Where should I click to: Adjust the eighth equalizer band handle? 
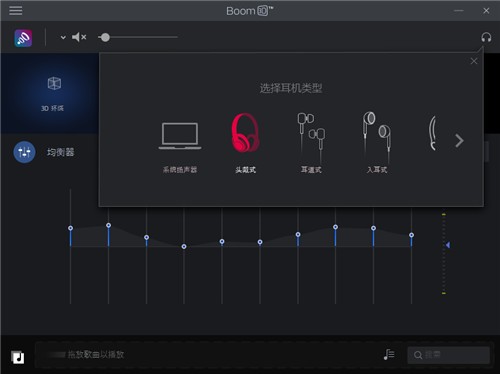[x=335, y=227]
